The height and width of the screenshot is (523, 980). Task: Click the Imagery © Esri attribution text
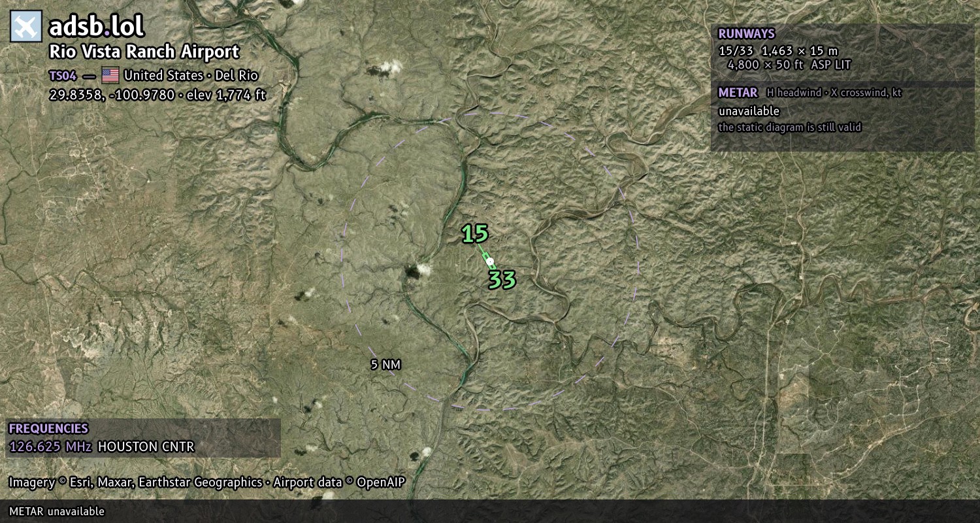click(135, 482)
